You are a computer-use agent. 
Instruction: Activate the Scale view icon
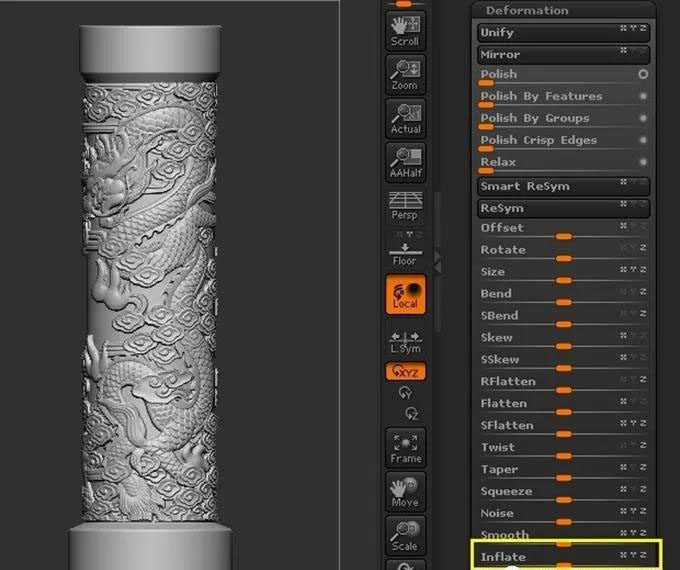405,536
